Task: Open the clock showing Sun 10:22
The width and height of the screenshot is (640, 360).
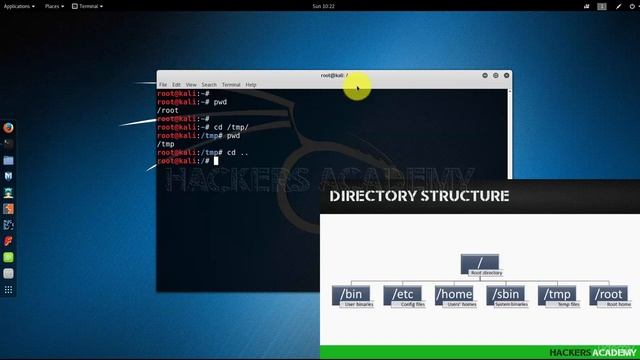Action: [323, 6]
